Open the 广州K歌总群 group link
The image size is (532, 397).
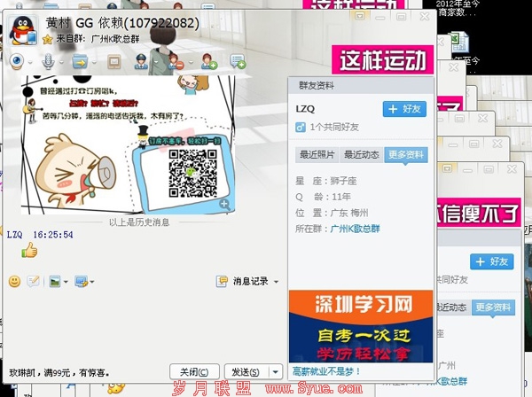355,229
